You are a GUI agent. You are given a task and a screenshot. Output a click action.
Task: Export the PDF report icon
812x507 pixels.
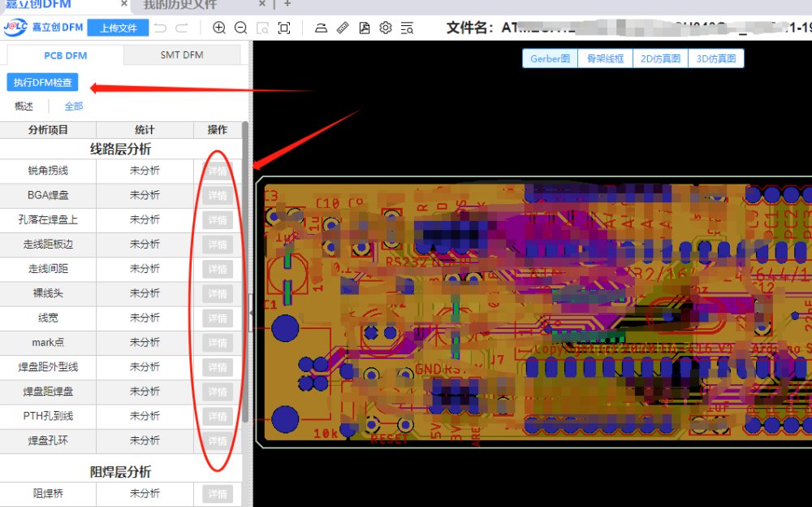click(x=365, y=28)
